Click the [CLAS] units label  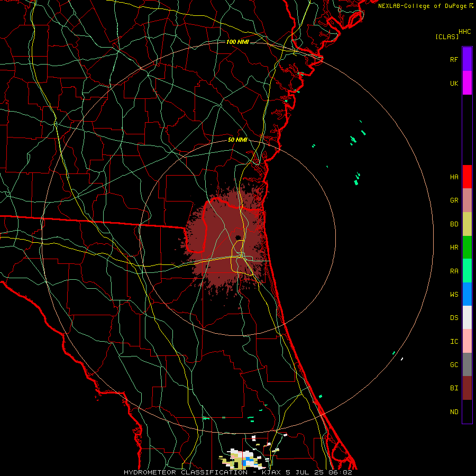[x=447, y=36]
